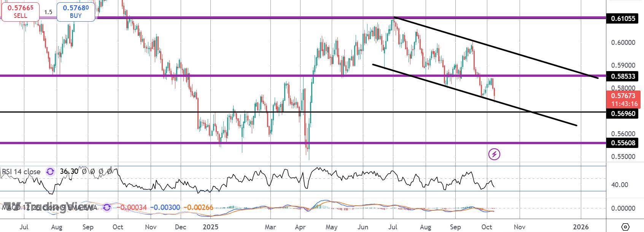Select the upper black channel trendline
Viewport: 644px width, 232px height.
[496, 48]
